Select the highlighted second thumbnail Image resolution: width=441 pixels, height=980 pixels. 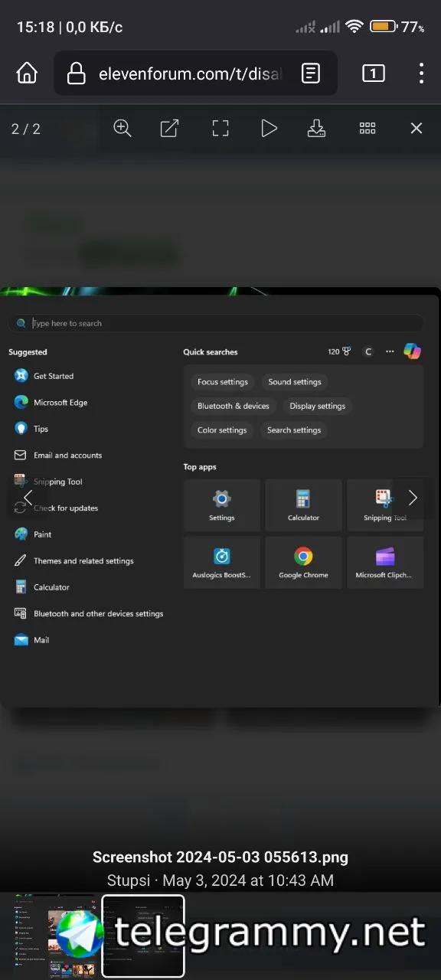click(143, 936)
